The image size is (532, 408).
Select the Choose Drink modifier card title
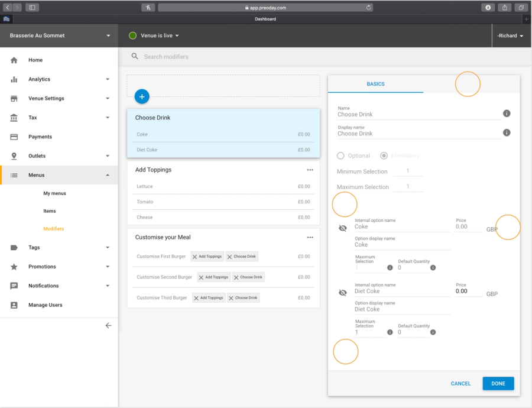(x=153, y=118)
